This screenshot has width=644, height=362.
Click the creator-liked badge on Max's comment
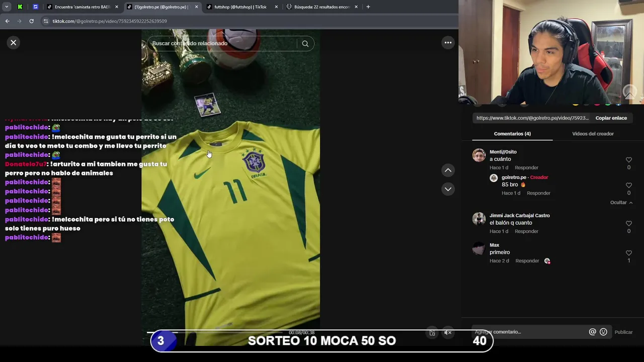[x=547, y=261]
